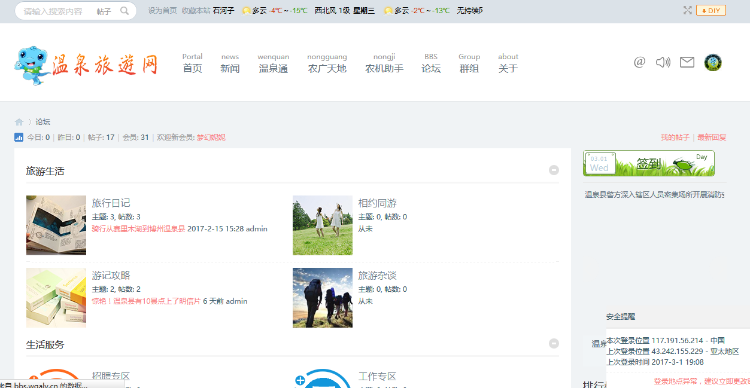Click the forum statistics bar-chart icon
750x388 pixels.
pyautogui.click(x=19, y=138)
